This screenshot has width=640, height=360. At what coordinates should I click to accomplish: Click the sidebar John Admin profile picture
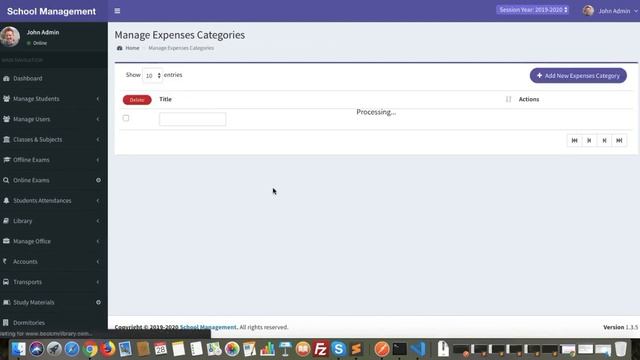10,36
